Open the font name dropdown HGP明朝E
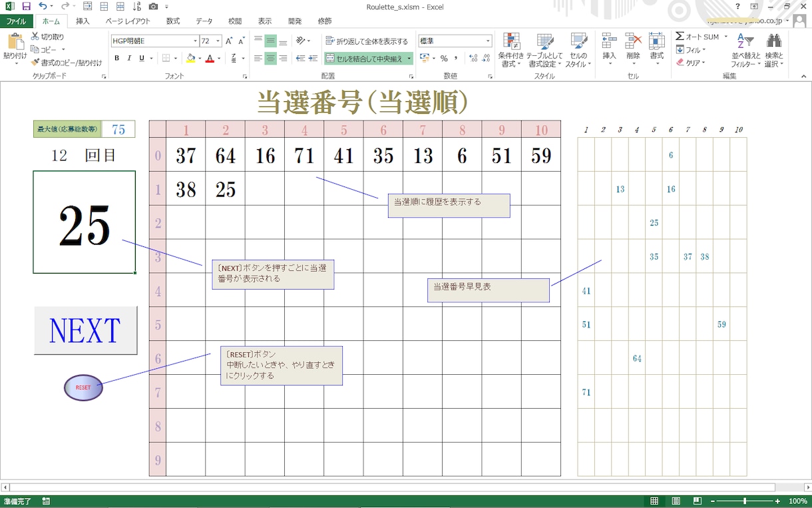 [x=196, y=41]
